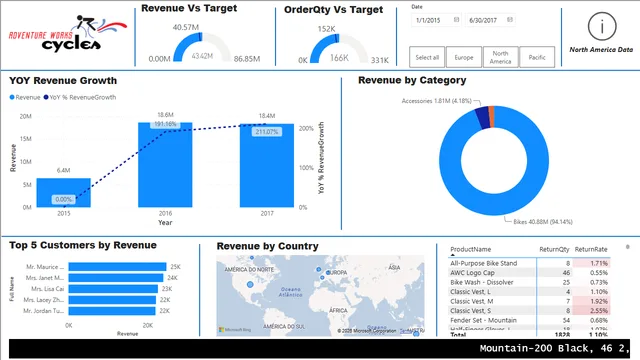Open the start date calendar picker icon
This screenshot has width=640, height=360.
pyautogui.click(x=456, y=20)
